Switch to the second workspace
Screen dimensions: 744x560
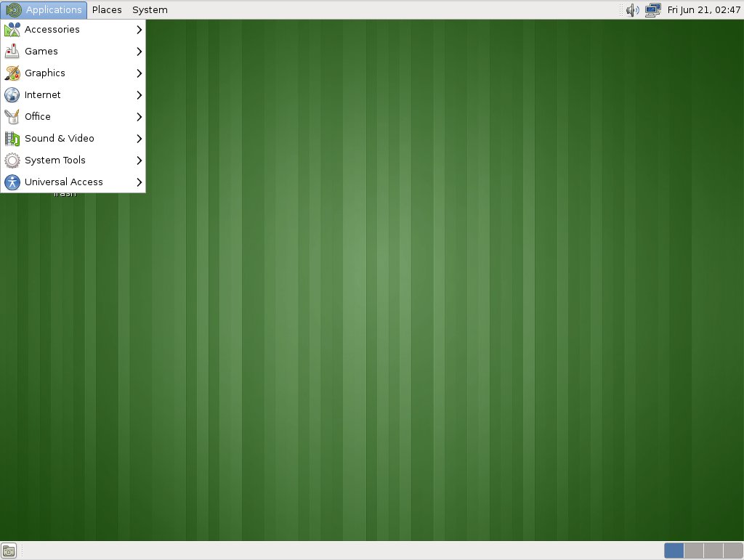click(694, 551)
